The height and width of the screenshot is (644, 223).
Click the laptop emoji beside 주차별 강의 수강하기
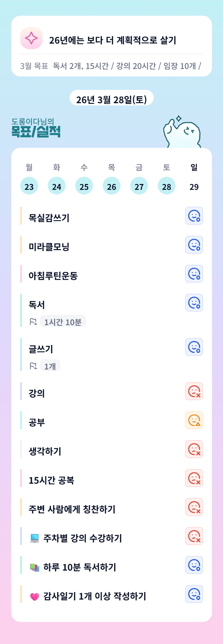[x=35, y=538]
